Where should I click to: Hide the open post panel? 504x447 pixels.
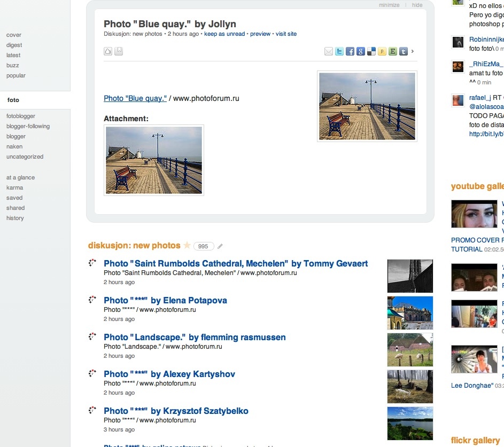[417, 5]
